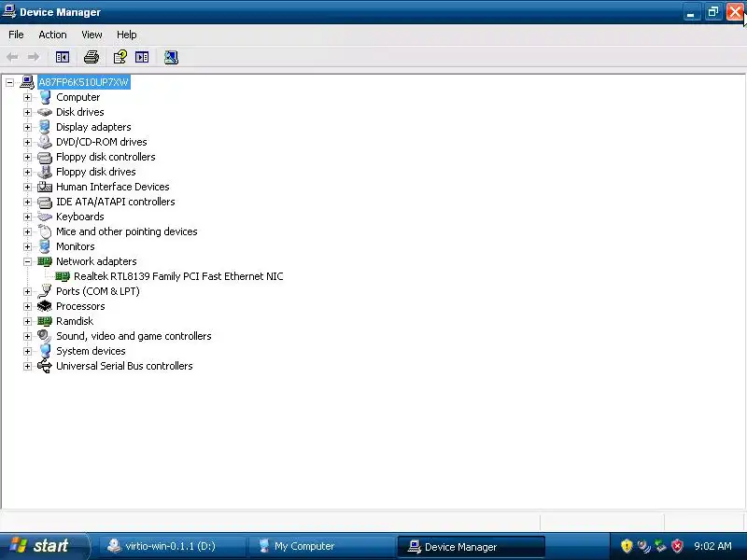Click the Forward arrow toolbar icon
The width and height of the screenshot is (747, 560).
(x=34, y=58)
